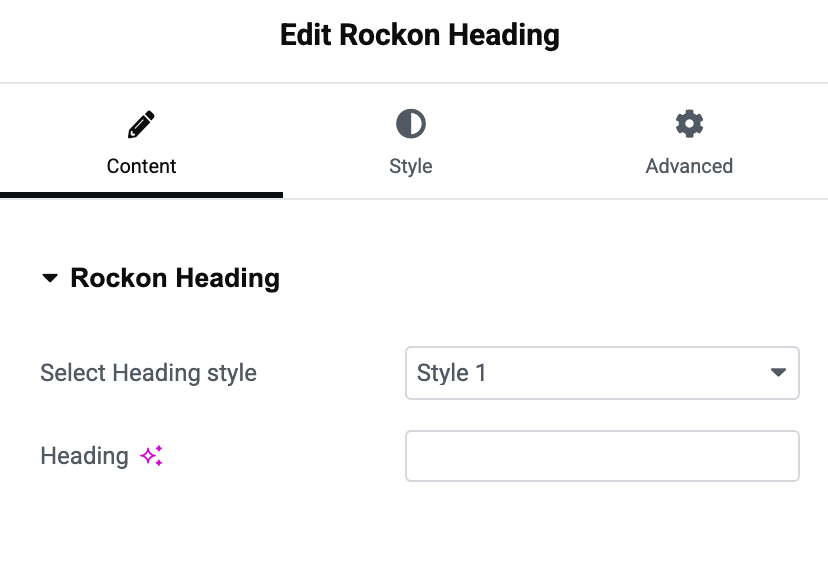Toggle the Rockon Heading section title

pyautogui.click(x=175, y=278)
